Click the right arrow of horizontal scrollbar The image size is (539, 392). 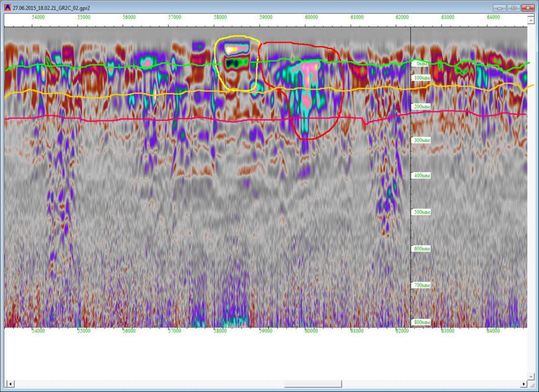pyautogui.click(x=524, y=384)
